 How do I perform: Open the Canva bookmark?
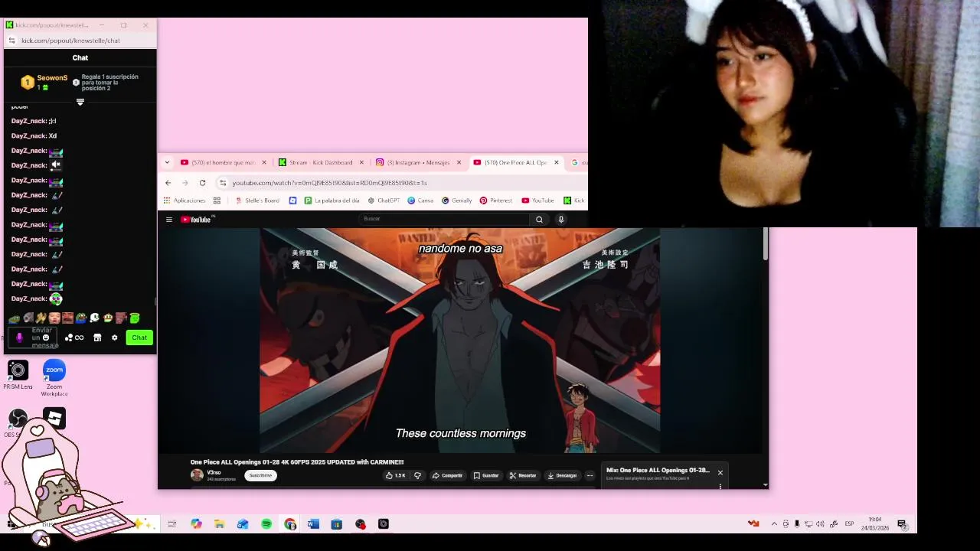coord(420,201)
